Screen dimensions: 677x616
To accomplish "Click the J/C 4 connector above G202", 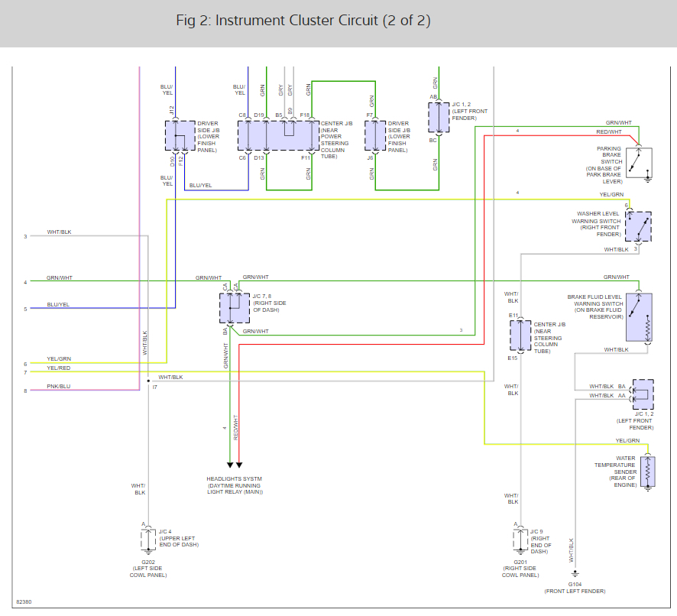I will coord(147,539).
